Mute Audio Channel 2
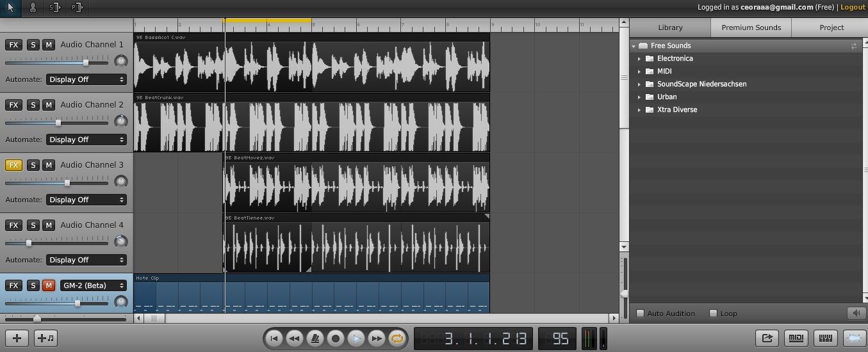Screen dimensions: 868x352 [x=49, y=105]
